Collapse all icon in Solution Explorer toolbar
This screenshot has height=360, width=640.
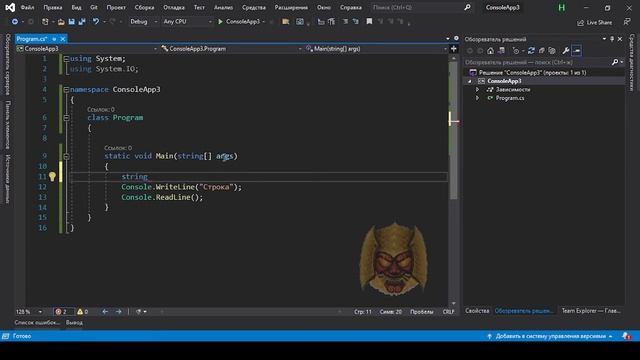point(542,51)
